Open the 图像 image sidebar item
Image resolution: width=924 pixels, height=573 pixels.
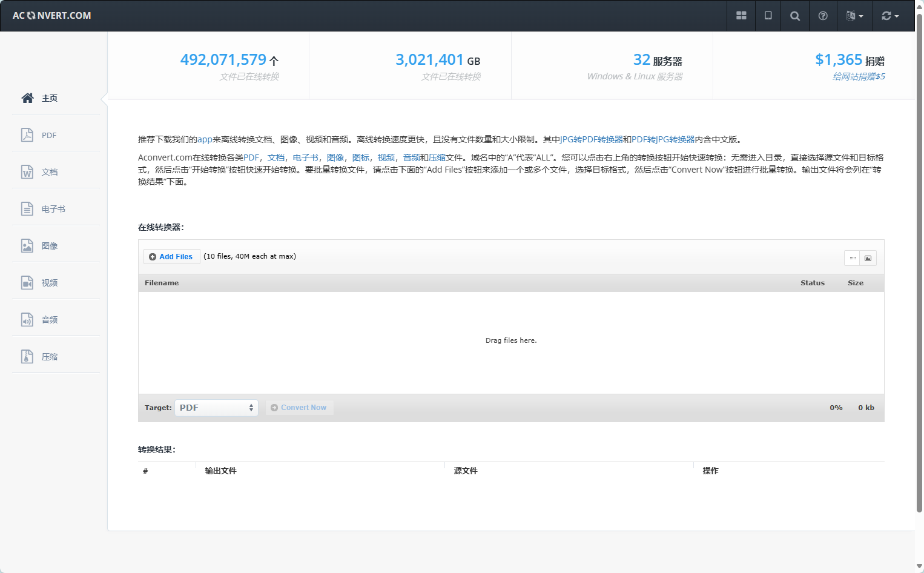[56, 246]
